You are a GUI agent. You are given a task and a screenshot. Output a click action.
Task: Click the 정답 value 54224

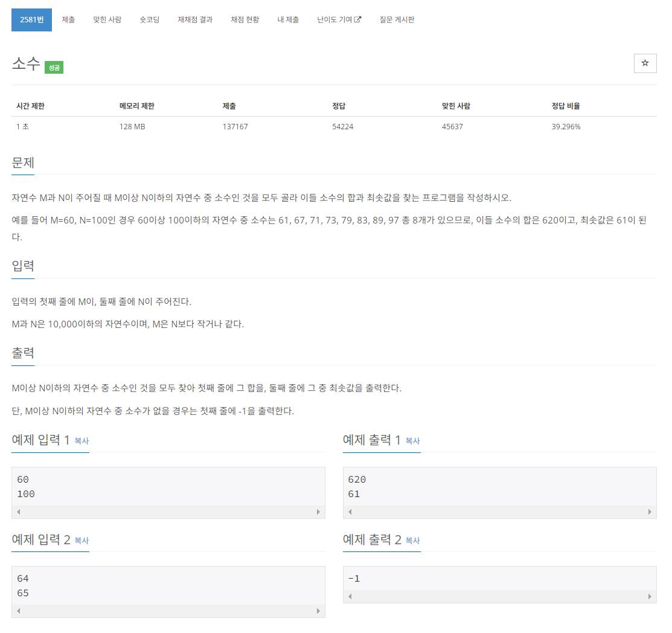pyautogui.click(x=343, y=126)
